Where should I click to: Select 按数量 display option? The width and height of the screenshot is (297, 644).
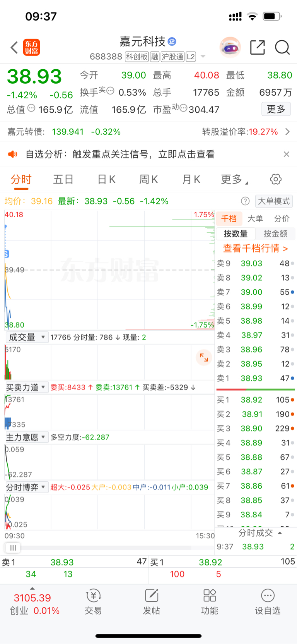pos(236,234)
